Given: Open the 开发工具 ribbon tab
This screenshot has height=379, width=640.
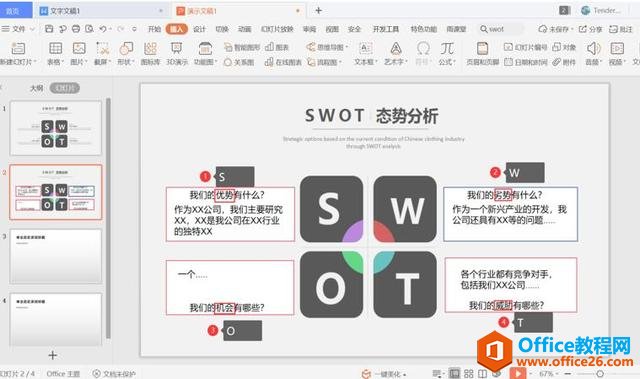Looking at the screenshot, I should click(x=386, y=29).
